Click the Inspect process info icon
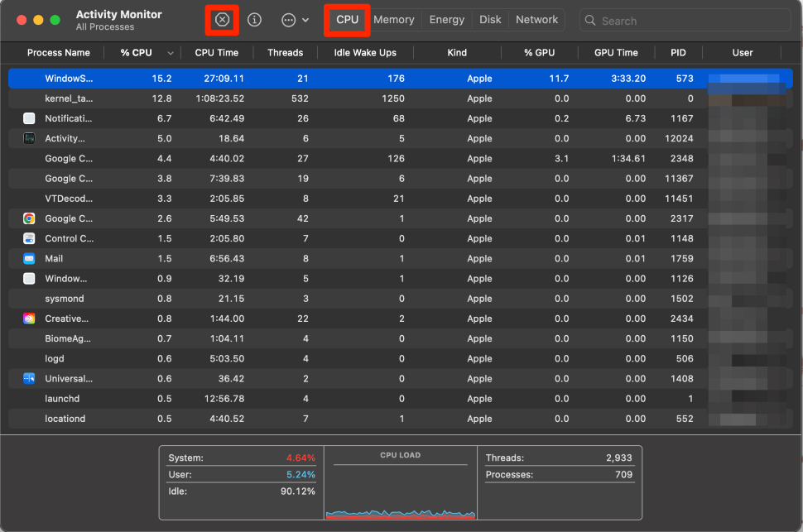Viewport: 803px width, 532px height. click(x=255, y=20)
